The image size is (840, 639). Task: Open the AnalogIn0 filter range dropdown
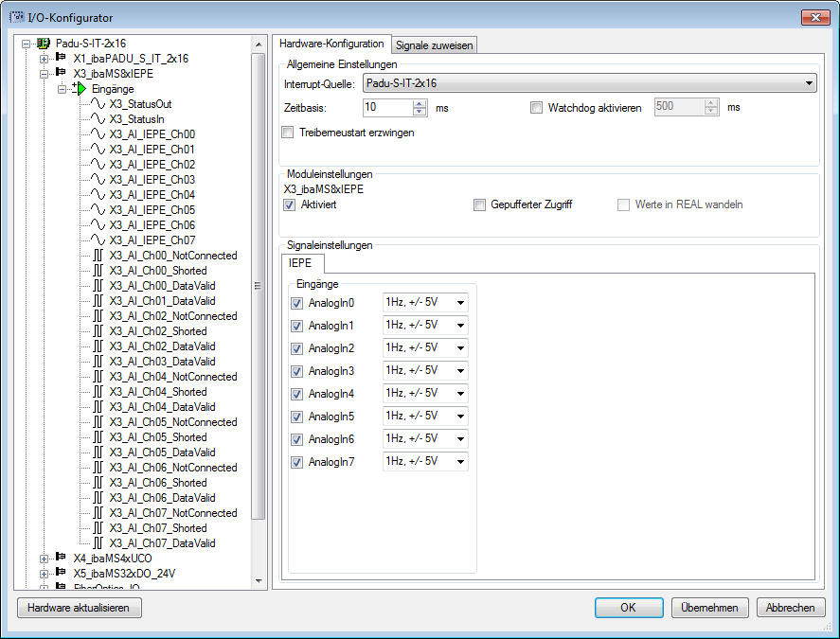425,303
